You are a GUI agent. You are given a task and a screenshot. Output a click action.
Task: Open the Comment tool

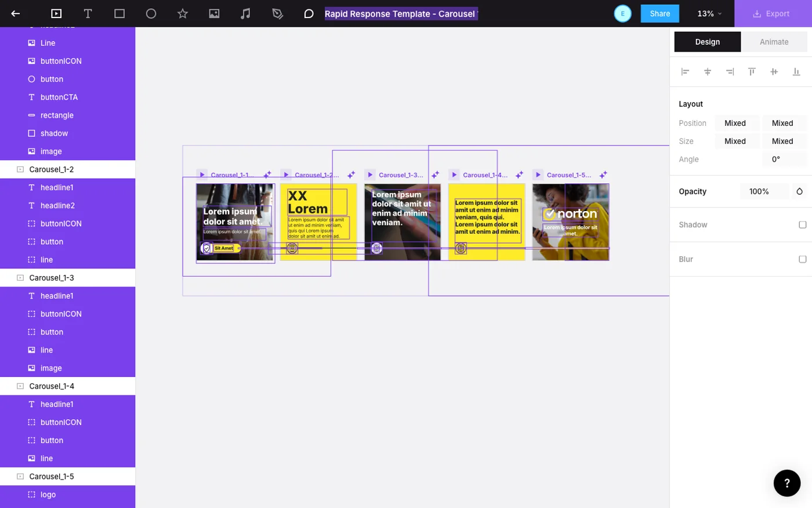coord(309,13)
